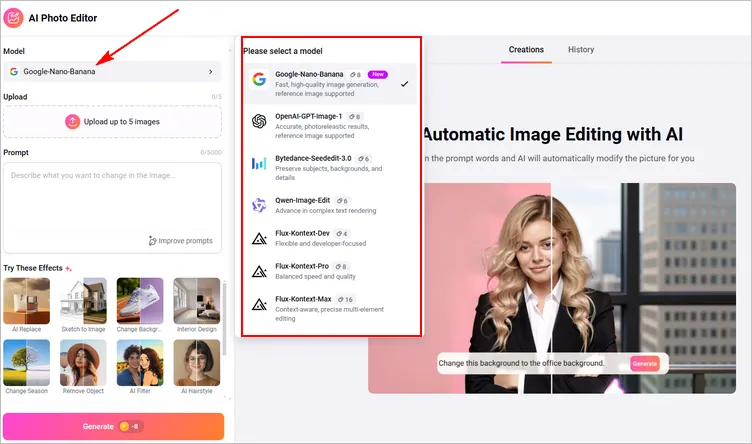Viewport: 752px width, 444px height.
Task: Click the Flux-Kontext-Pro triangle logo icon
Action: 259,271
